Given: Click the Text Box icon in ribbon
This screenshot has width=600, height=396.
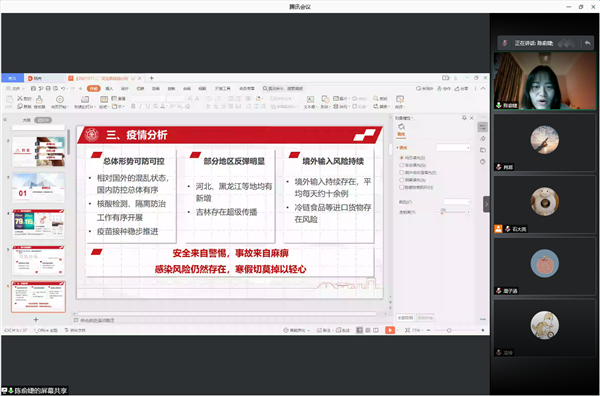Looking at the screenshot, I should pyautogui.click(x=310, y=99).
